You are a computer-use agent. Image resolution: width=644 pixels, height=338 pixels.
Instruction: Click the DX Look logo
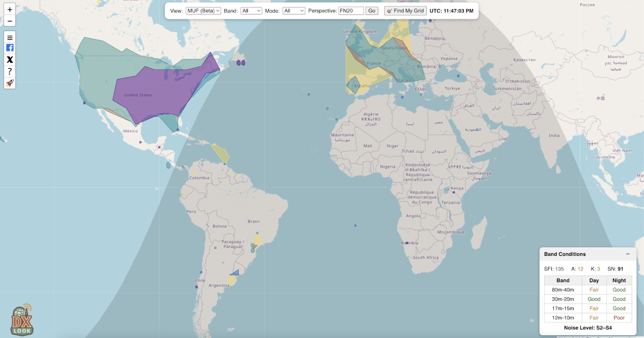(x=21, y=320)
